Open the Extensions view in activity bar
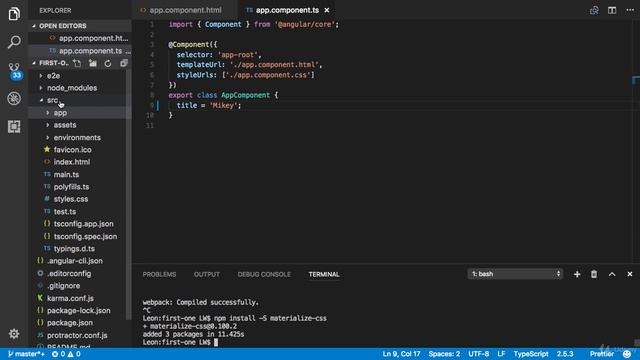 [x=14, y=127]
